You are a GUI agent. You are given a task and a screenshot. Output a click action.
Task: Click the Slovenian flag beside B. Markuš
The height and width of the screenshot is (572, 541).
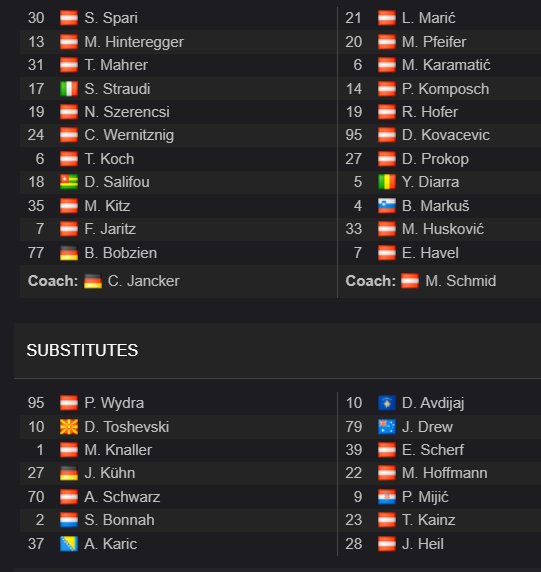tap(387, 206)
